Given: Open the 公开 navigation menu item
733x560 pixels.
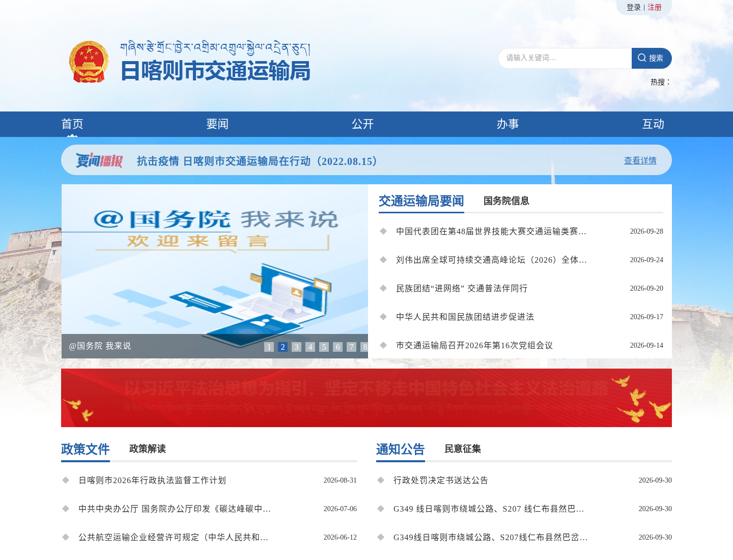Looking at the screenshot, I should 363,124.
